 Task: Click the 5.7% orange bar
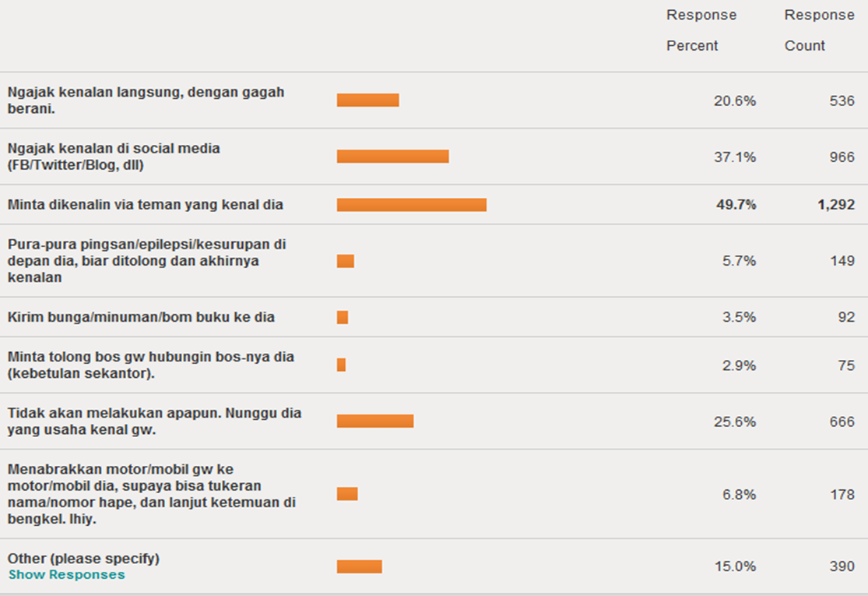click(345, 261)
